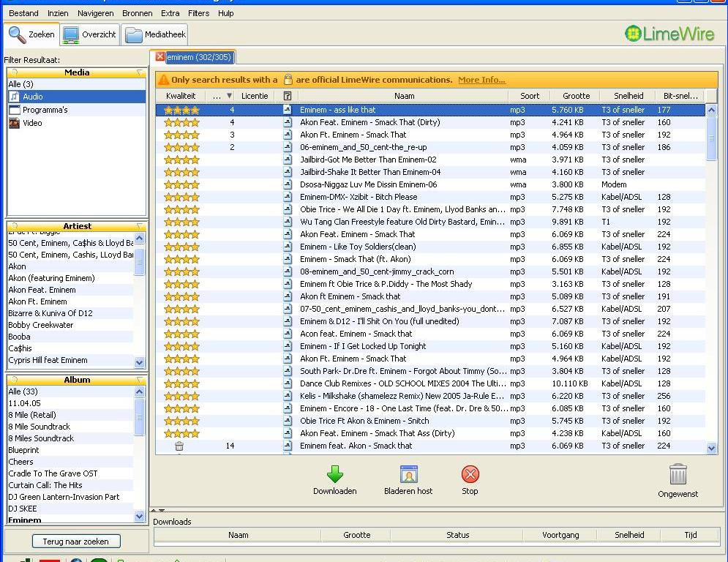The width and height of the screenshot is (728, 562).
Task: Switch to the Overzicht tab
Action: tap(89, 34)
